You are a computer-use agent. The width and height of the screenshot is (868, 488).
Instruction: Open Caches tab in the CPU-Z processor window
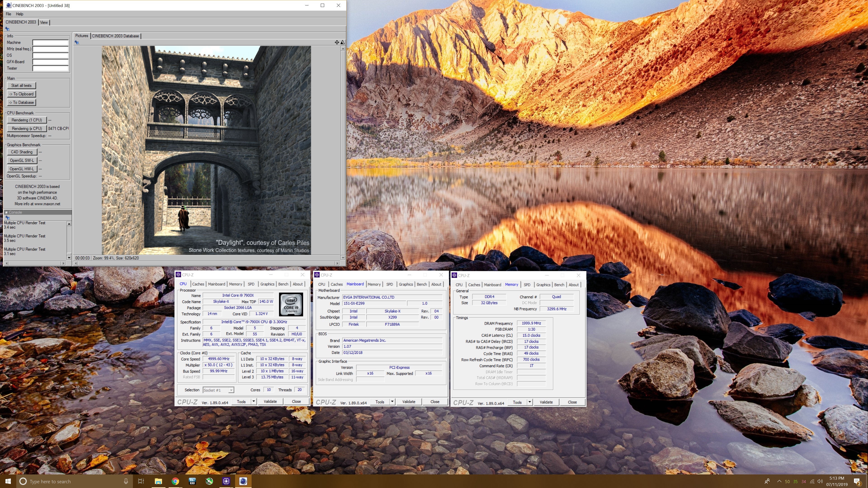(x=198, y=284)
